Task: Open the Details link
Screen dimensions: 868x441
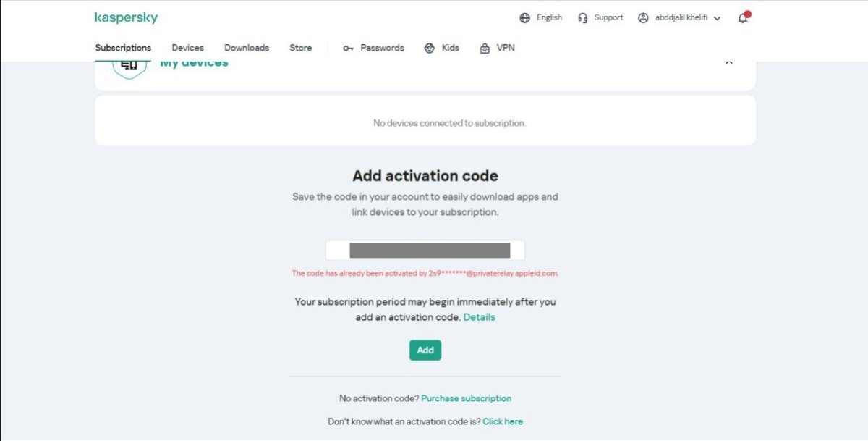Action: 479,317
